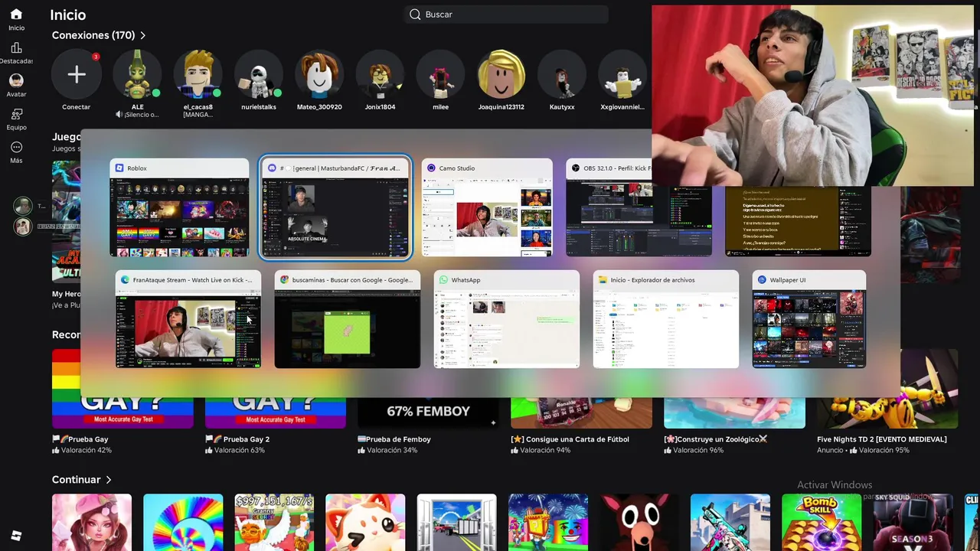Image resolution: width=980 pixels, height=551 pixels.
Task: Open Destacadas charts in the sidebar
Action: pyautogui.click(x=16, y=53)
